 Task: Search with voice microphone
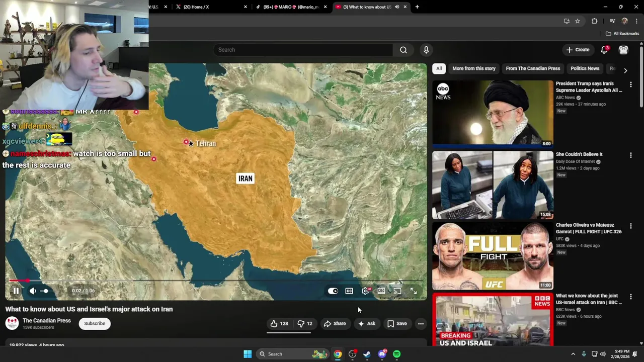[x=426, y=50]
